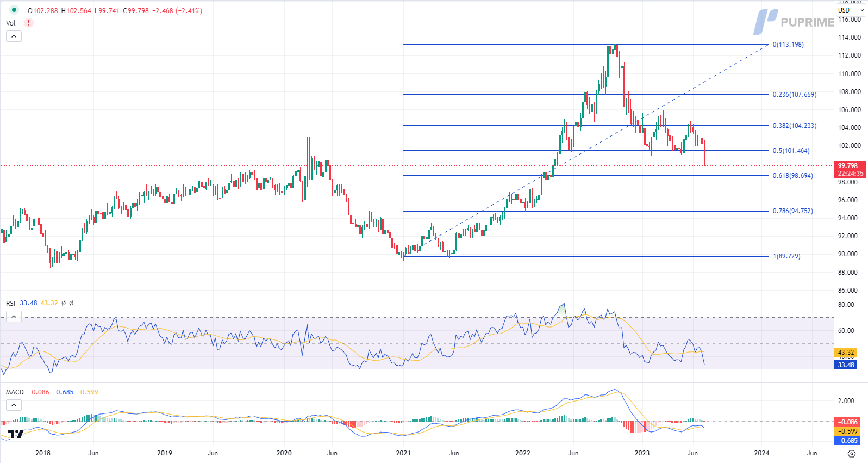This screenshot has height=463, width=868.
Task: Click the 2022 label on time axis
Action: pyautogui.click(x=523, y=453)
